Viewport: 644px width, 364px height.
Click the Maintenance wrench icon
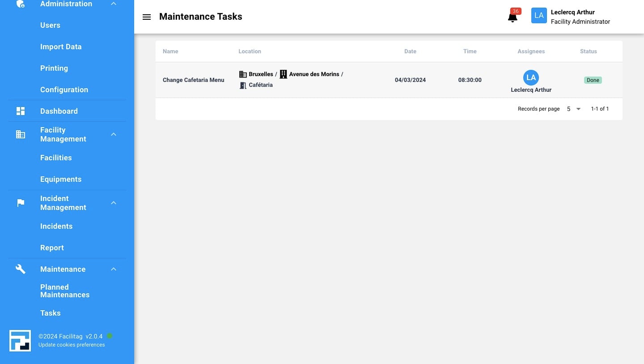tap(21, 269)
